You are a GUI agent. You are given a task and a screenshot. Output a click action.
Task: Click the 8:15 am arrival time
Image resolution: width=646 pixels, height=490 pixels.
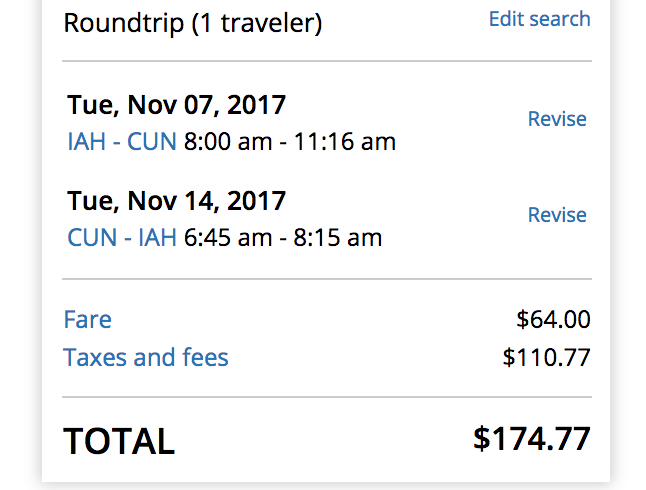338,238
